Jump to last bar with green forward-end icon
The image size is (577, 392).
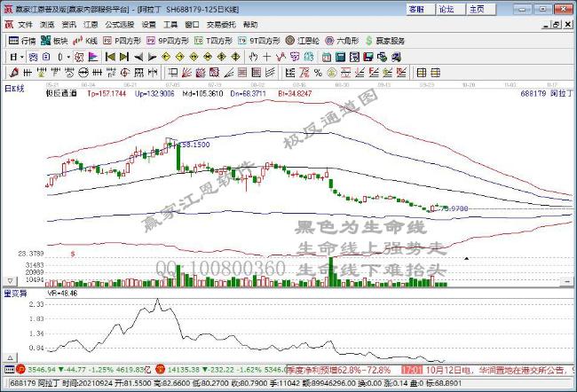pos(124,57)
